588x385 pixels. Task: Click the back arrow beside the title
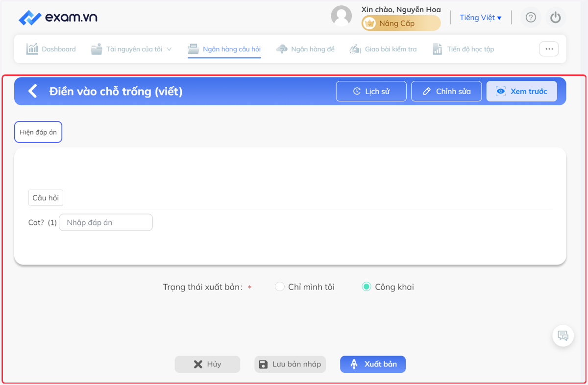(32, 91)
